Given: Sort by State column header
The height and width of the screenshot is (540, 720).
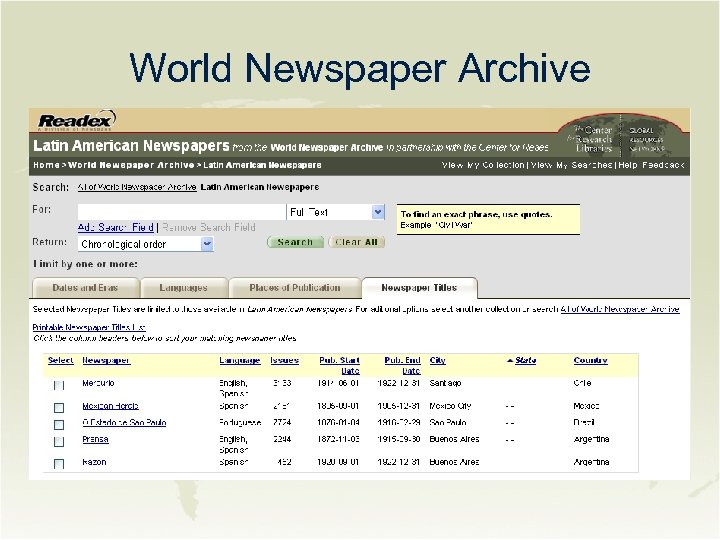Looking at the screenshot, I should click(x=525, y=360).
